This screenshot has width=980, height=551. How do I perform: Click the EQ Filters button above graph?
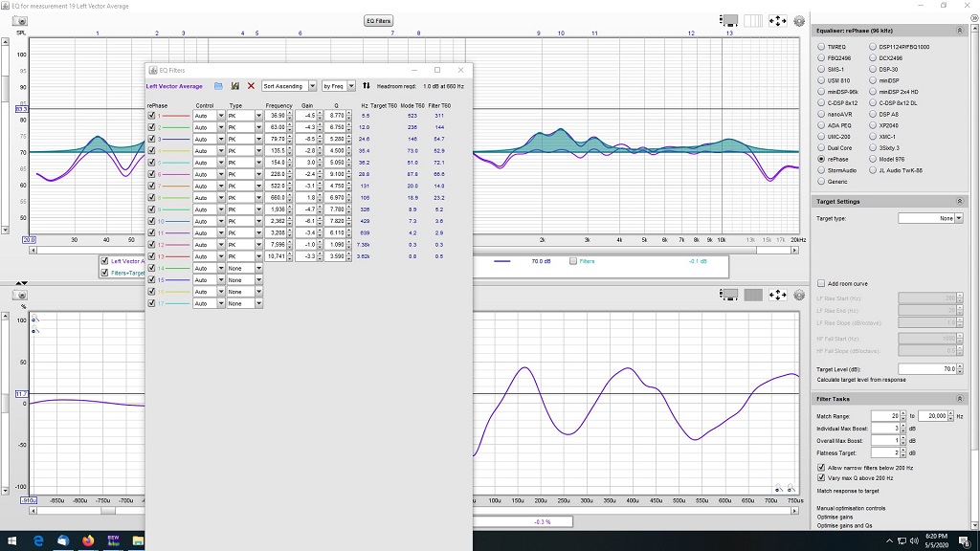coord(378,21)
